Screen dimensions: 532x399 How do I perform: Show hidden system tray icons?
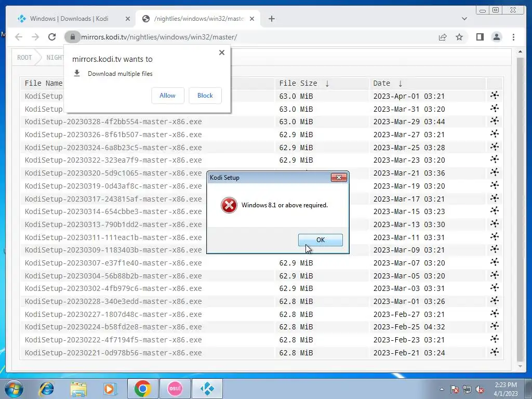(442, 389)
